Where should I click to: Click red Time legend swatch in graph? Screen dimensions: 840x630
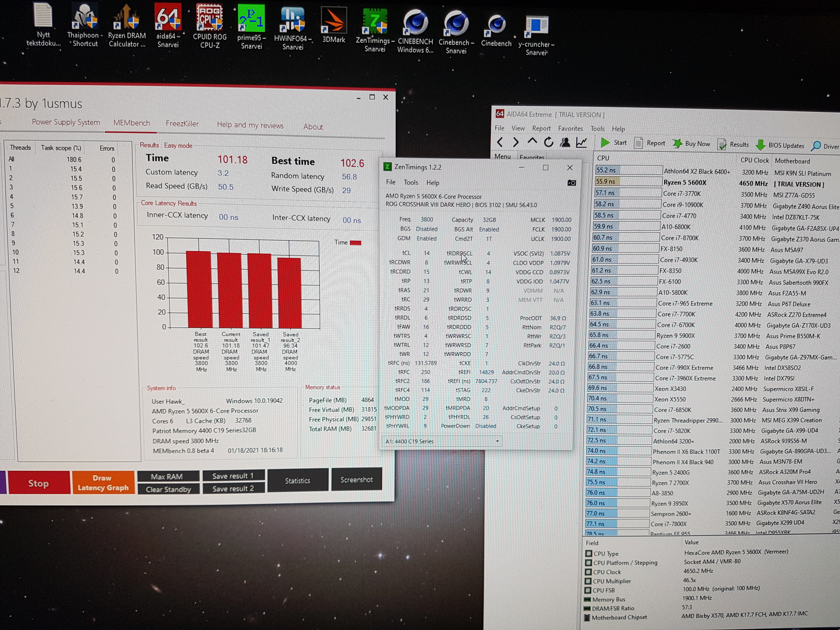[356, 243]
